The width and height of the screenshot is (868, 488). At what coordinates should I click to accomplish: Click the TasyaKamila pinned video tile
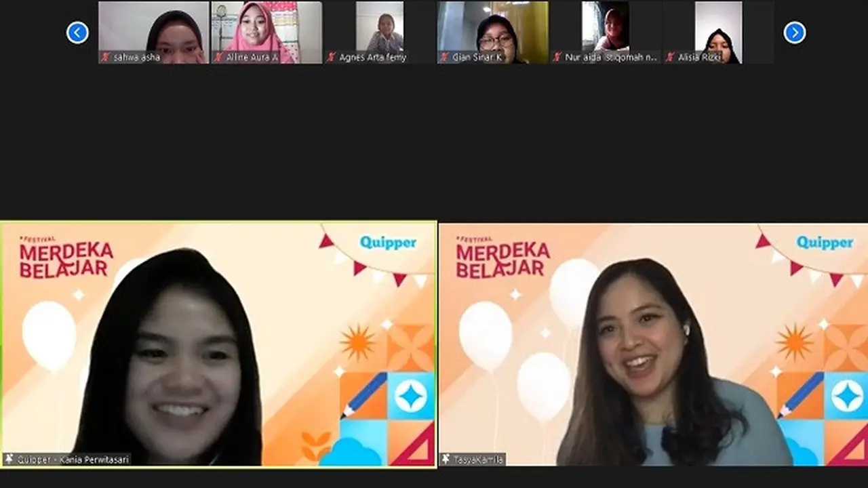coord(653,344)
